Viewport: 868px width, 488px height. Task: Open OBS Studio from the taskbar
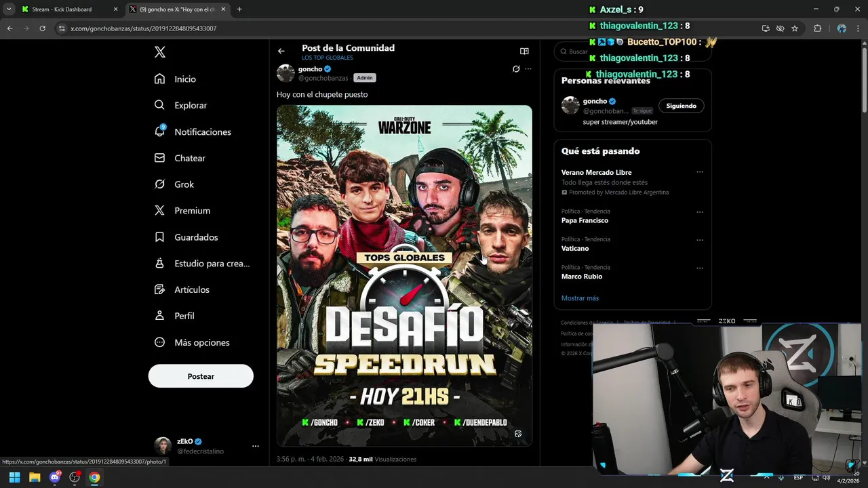click(x=75, y=477)
